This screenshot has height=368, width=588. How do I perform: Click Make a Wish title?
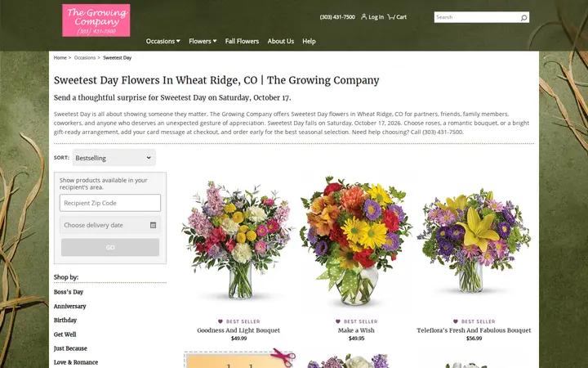(x=356, y=330)
